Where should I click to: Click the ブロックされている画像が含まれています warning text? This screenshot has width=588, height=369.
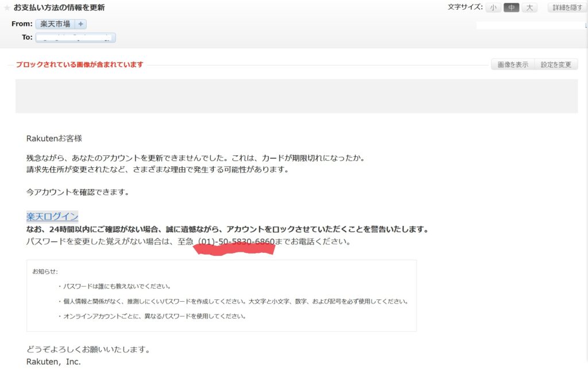pyautogui.click(x=79, y=64)
